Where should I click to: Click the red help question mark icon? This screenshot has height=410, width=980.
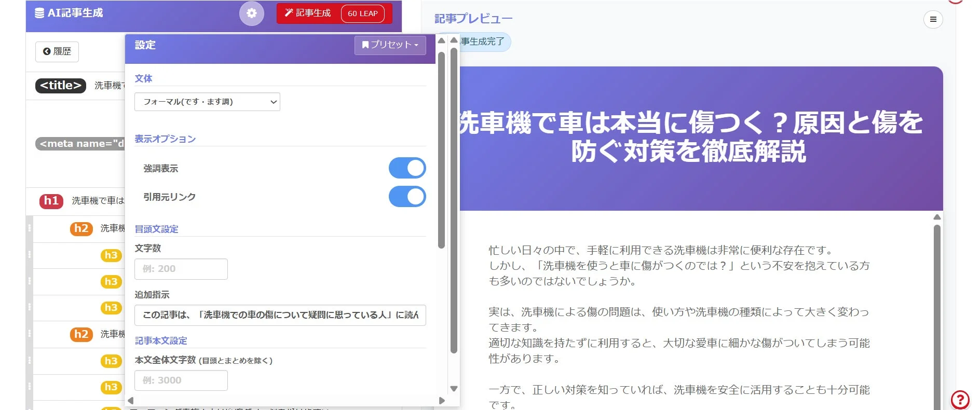point(960,400)
